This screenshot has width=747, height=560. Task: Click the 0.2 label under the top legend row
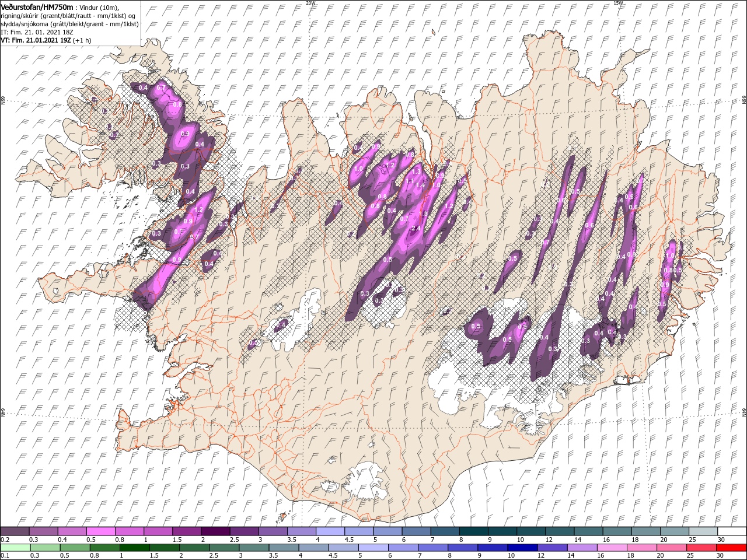[x=5, y=540]
